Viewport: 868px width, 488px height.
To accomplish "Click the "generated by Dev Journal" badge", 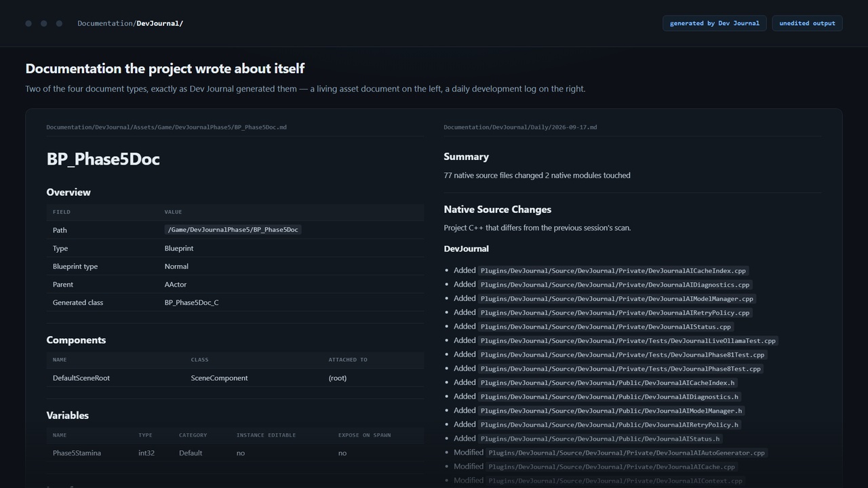I will (x=715, y=23).
